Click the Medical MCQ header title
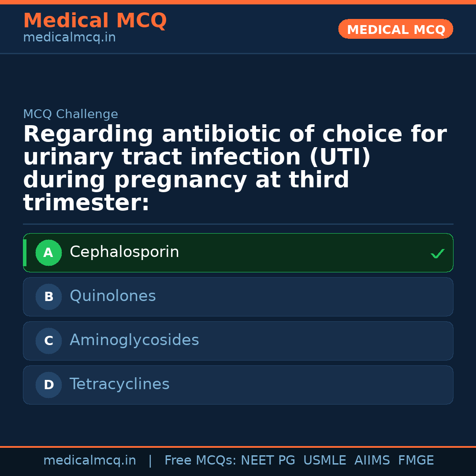Screen dimensions: 476x476 (95, 21)
